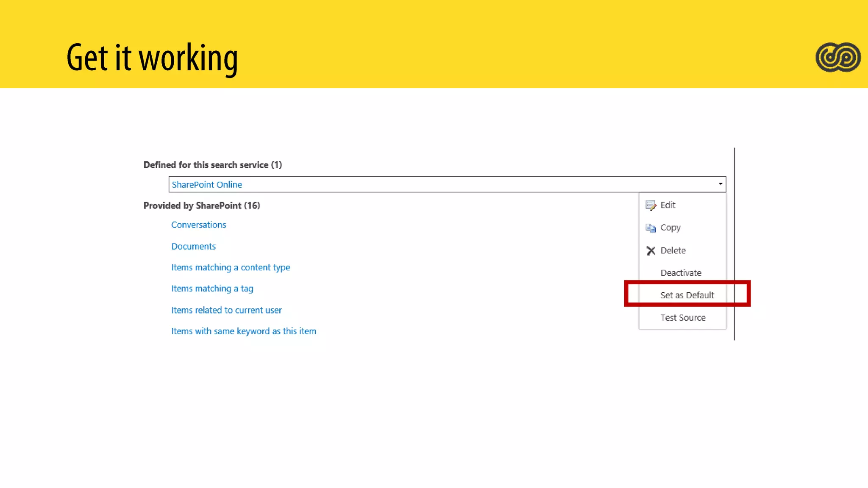Select Delete in the context menu
Image resolution: width=868 pixels, height=488 pixels.
673,250
